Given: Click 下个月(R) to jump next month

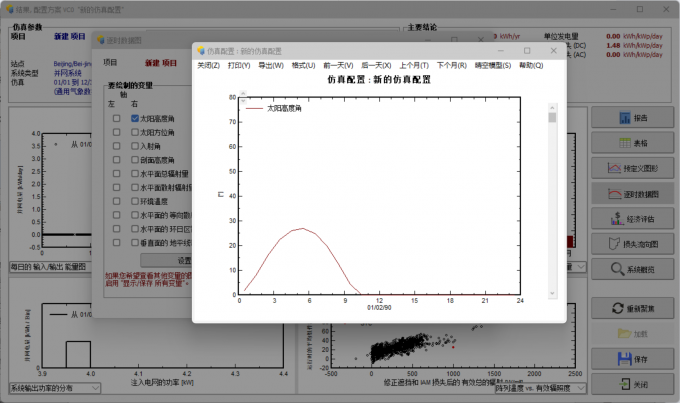Looking at the screenshot, I should pyautogui.click(x=451, y=66).
